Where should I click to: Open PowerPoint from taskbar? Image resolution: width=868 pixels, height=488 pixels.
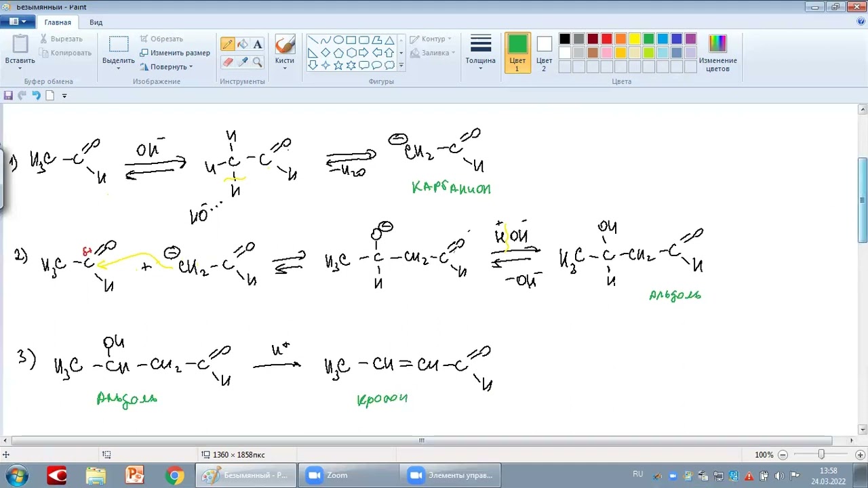135,475
